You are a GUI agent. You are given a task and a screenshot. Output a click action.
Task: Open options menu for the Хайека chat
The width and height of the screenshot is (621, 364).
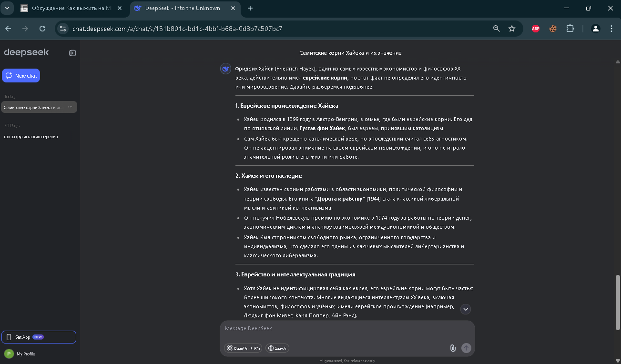pos(70,107)
